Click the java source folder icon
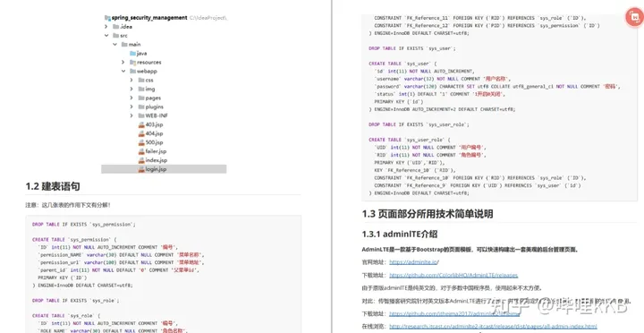This screenshot has height=333, width=644. [132, 54]
